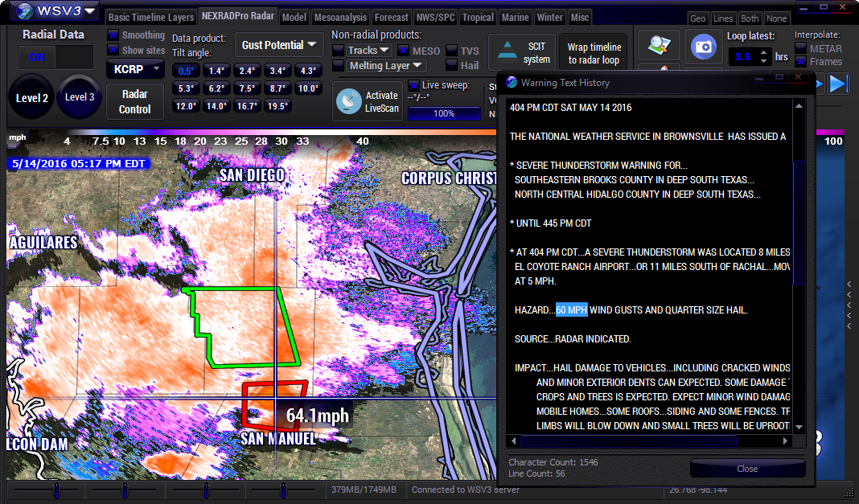Open the Marine tab
This screenshot has width=859, height=504.
point(516,18)
